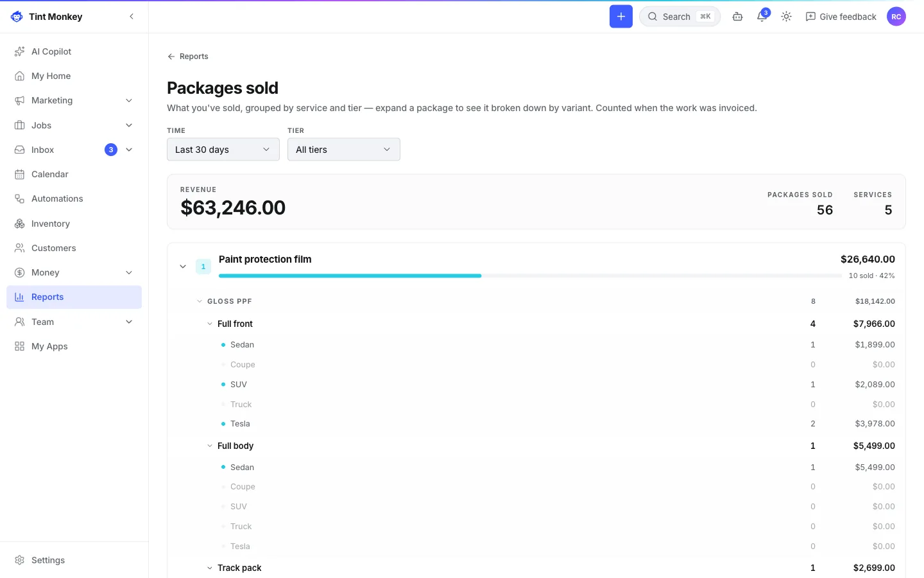The width and height of the screenshot is (924, 578).
Task: Open AI Copilot from the sidebar
Action: (x=74, y=51)
